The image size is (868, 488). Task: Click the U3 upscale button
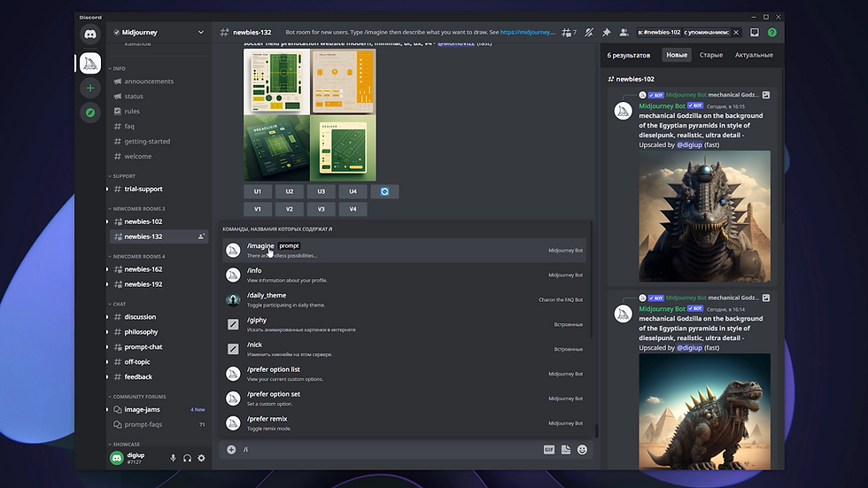321,191
